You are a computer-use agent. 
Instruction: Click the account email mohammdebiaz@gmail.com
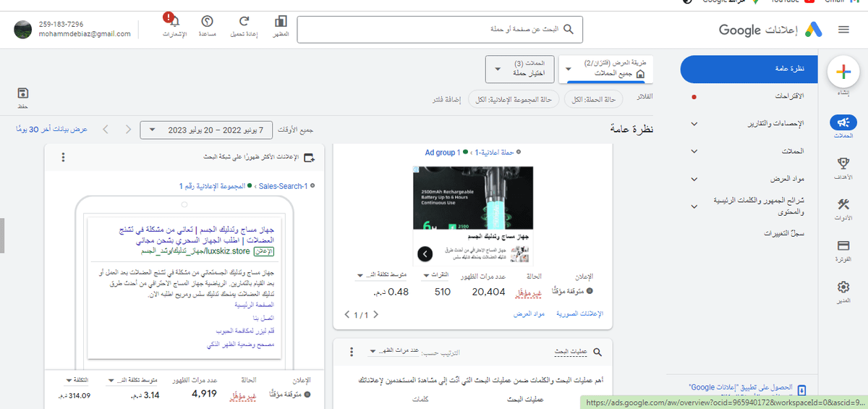[x=85, y=34]
